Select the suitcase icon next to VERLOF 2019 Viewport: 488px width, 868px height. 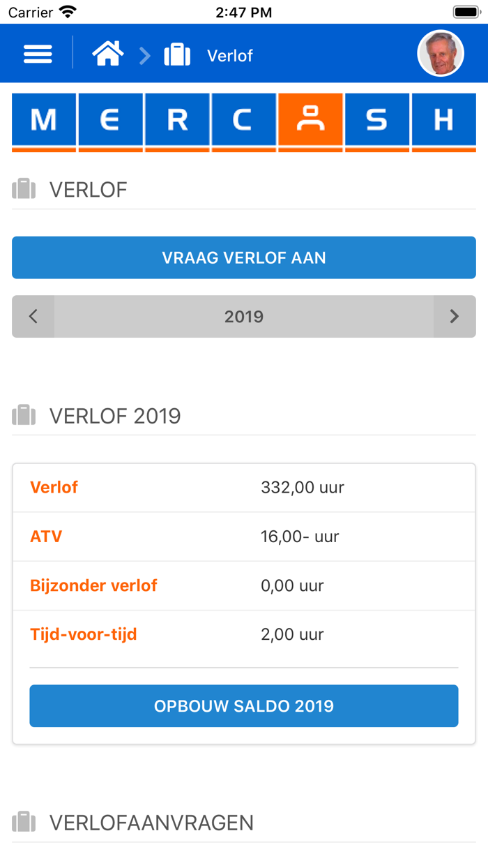tap(23, 414)
